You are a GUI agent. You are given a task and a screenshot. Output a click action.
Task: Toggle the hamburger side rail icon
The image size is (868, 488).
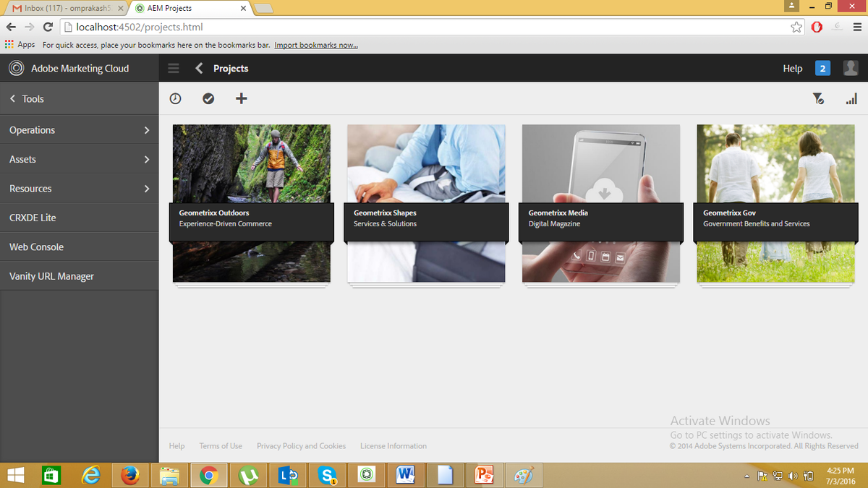click(173, 68)
